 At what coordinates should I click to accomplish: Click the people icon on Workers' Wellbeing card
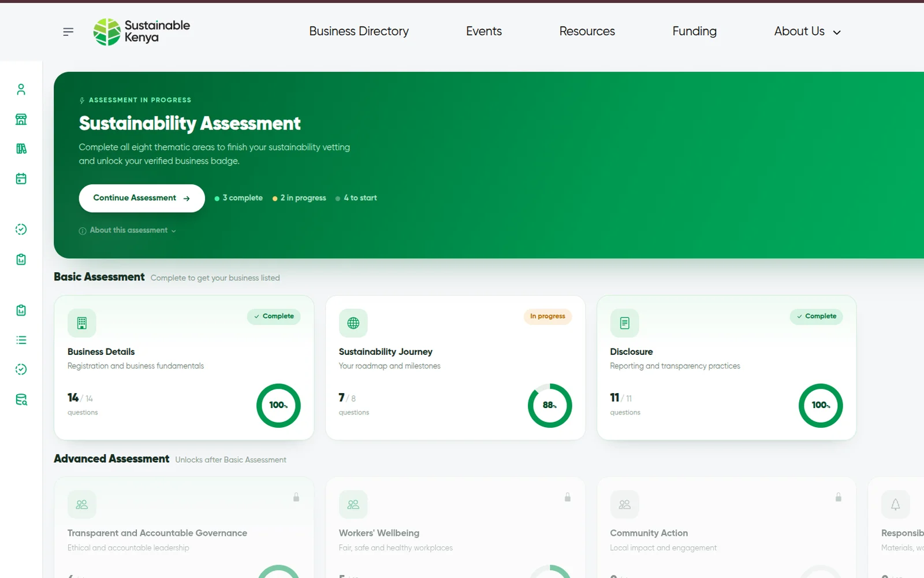pos(353,505)
